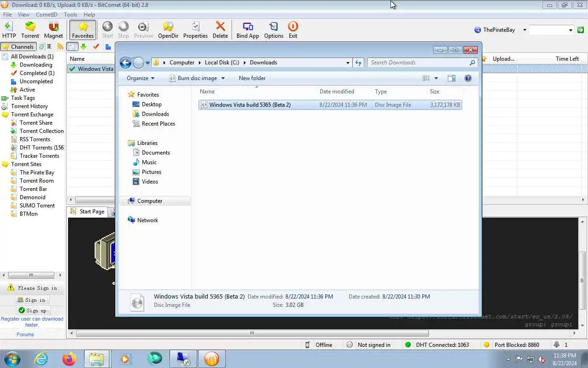The image size is (588, 368).
Task: Click the Back arrow in Explorer
Action: point(125,63)
